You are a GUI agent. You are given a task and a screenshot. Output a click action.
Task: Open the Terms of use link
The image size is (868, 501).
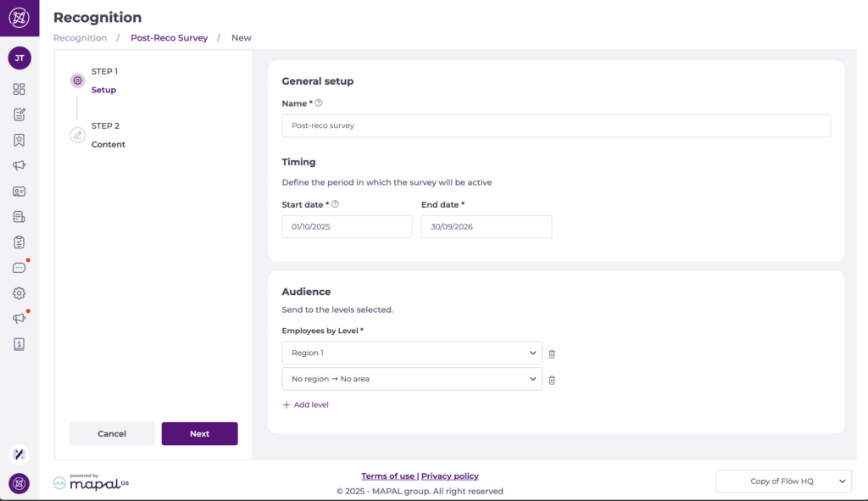click(387, 476)
